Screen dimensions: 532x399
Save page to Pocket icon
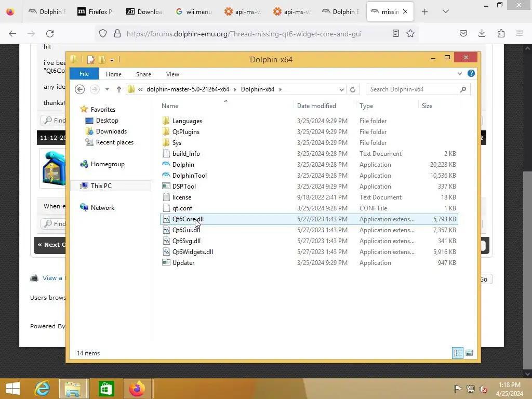[x=463, y=33]
